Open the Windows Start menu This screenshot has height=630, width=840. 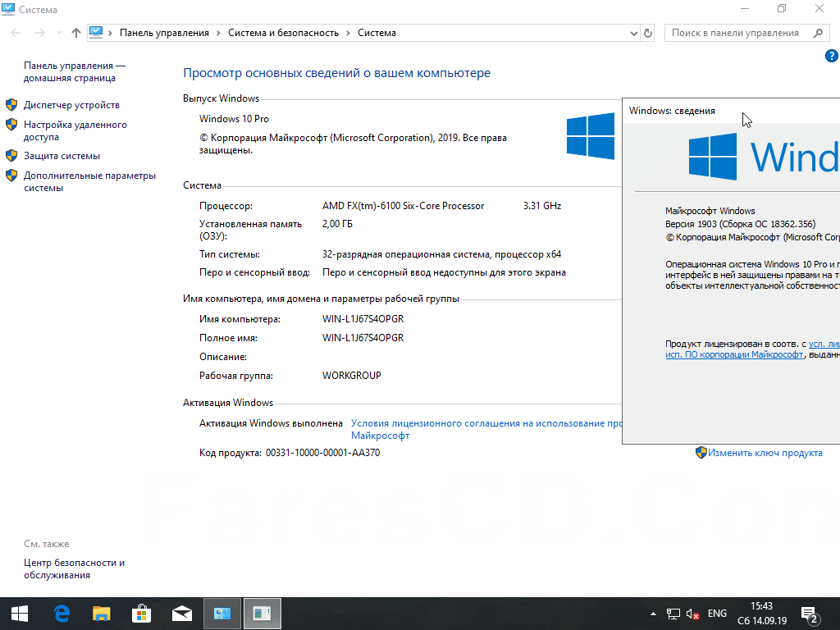20,614
